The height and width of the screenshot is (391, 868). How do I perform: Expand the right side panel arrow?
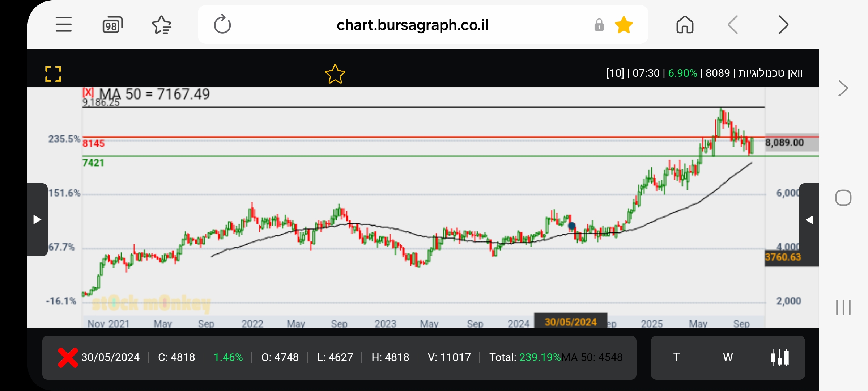click(809, 220)
